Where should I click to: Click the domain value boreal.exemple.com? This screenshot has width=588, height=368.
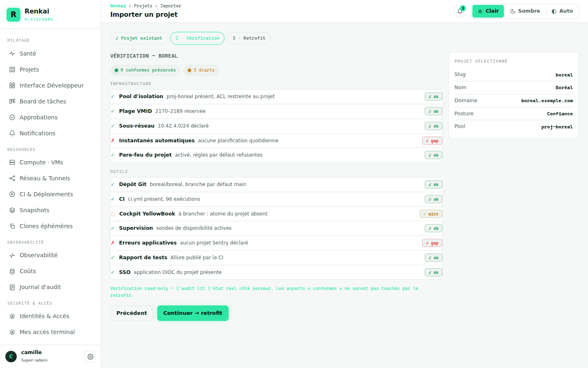(547, 101)
